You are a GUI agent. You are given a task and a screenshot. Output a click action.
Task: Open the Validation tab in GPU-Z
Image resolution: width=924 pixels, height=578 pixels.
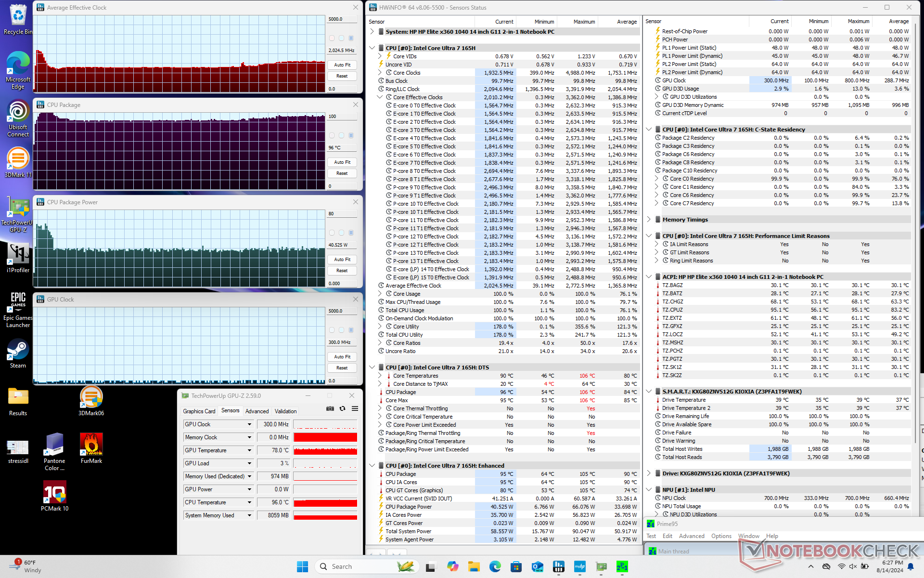285,411
